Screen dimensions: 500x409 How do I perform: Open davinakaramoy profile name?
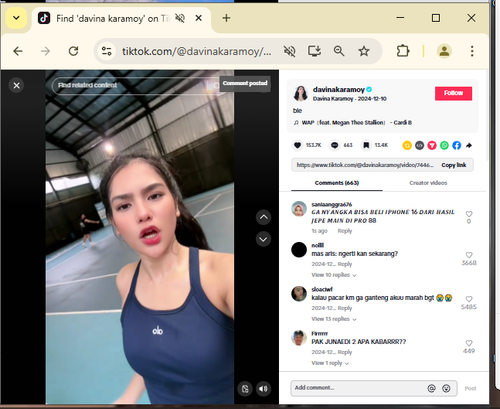(x=339, y=89)
